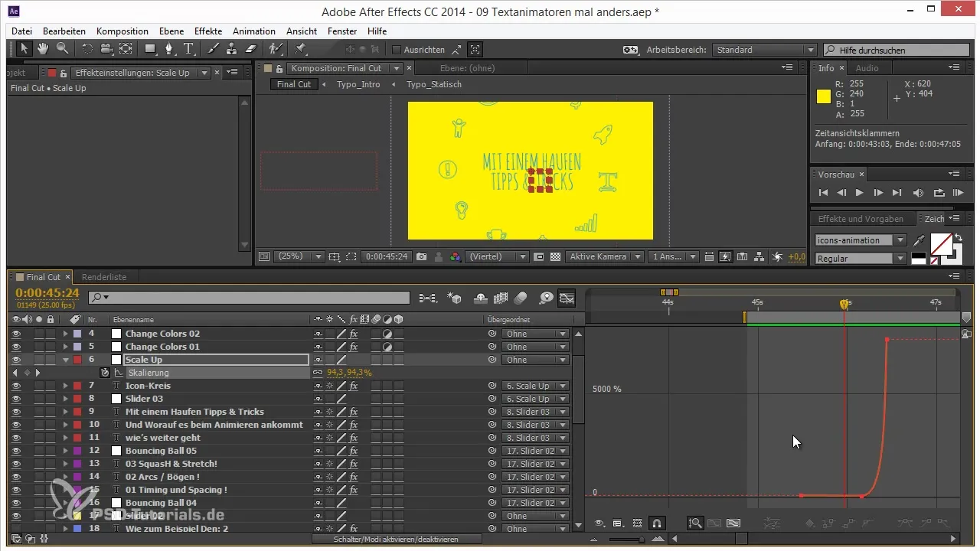This screenshot has width=980, height=551.
Task: Click the current time 0:00:45:24 in viewer
Action: click(387, 257)
